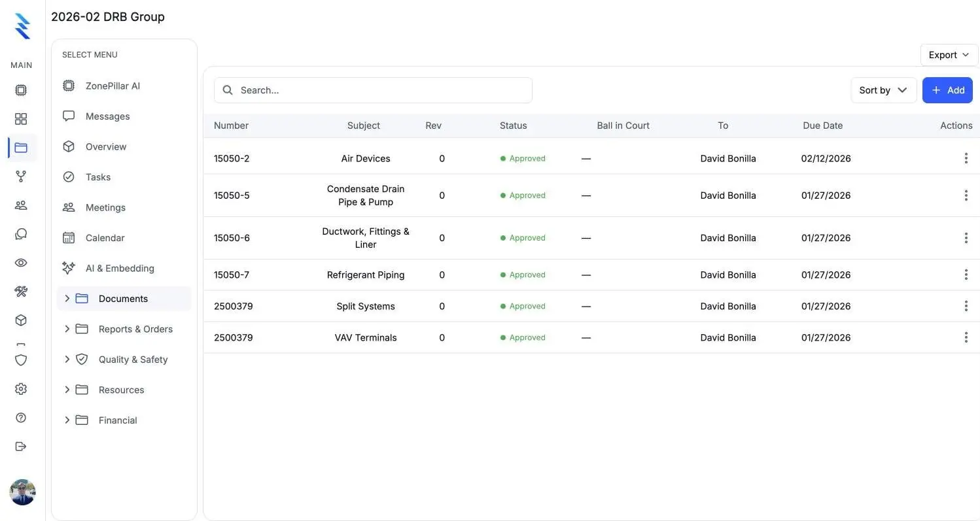Open the Sort by dropdown
The image size is (980, 521).
(883, 90)
